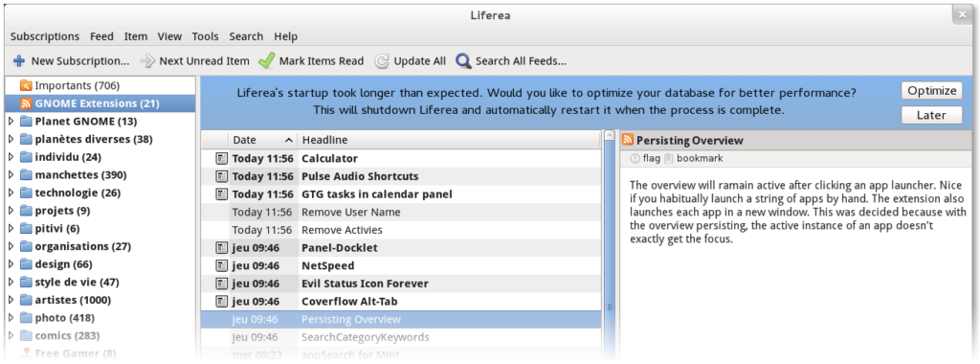
Task: Click the New Subscription plus icon
Action: coord(19,61)
